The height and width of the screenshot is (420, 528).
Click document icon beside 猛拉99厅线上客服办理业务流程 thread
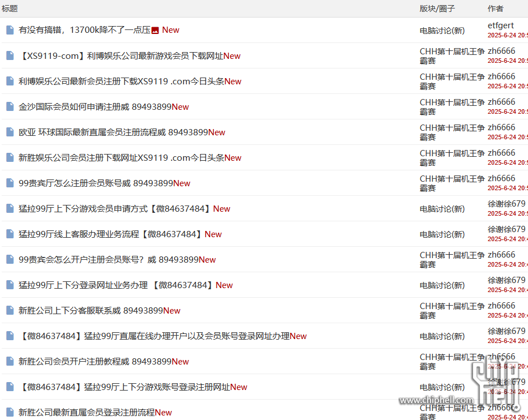coord(10,234)
